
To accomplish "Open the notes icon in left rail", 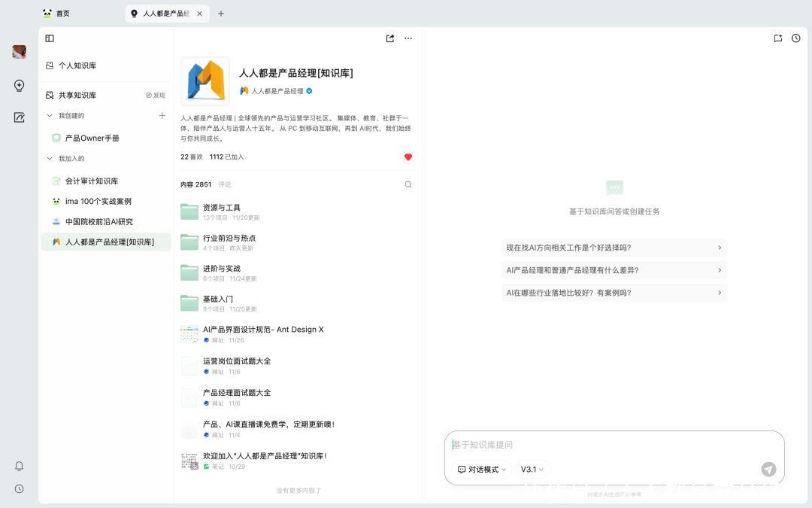I will pyautogui.click(x=20, y=117).
